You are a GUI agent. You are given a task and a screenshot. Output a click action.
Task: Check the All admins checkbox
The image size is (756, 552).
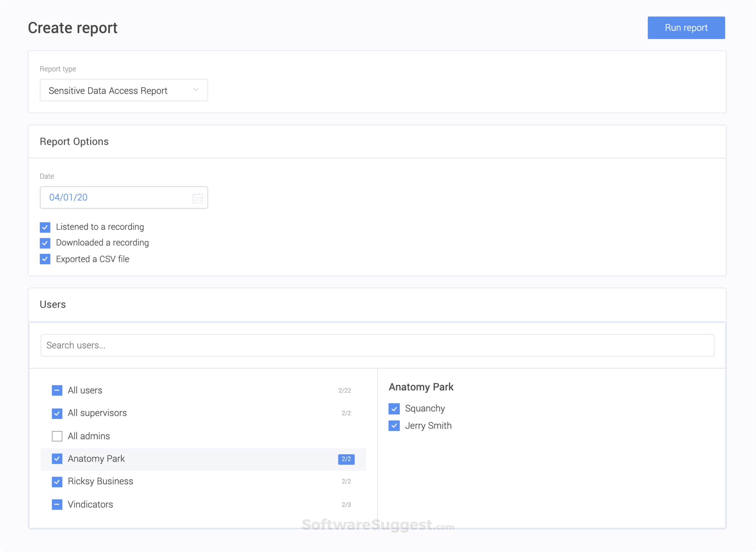[57, 436]
